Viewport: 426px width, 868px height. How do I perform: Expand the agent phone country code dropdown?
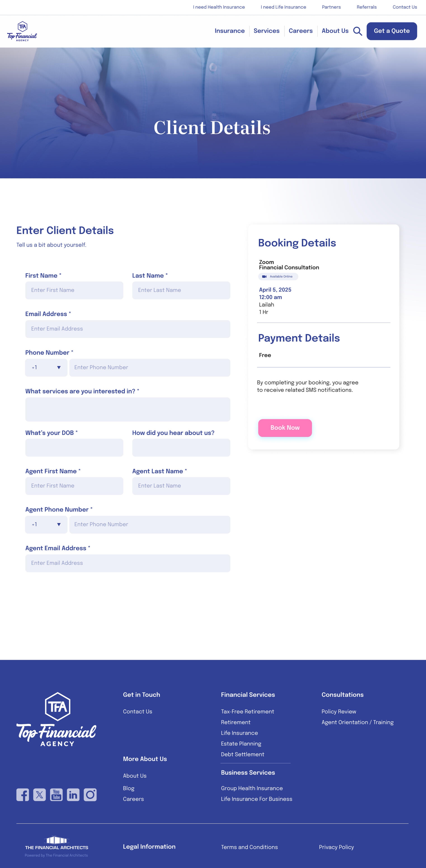pos(46,525)
